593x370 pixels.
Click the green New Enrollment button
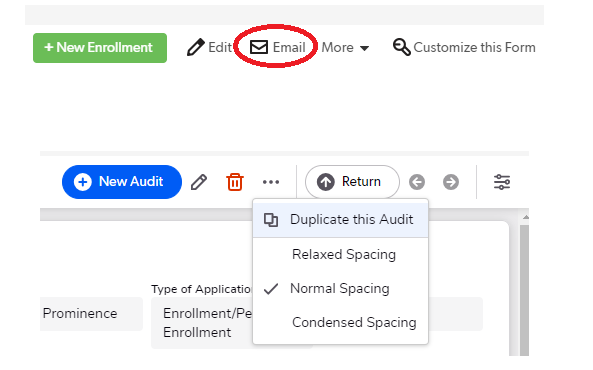pos(100,48)
